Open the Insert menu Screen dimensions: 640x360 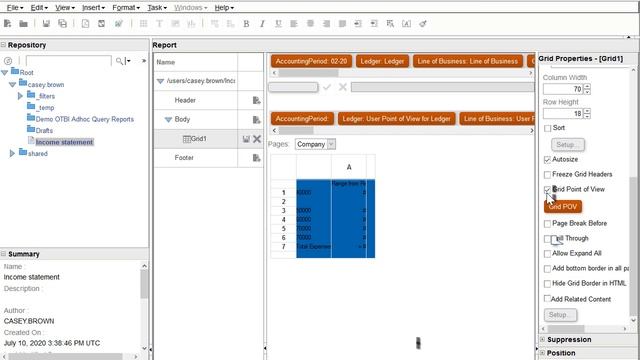click(93, 7)
